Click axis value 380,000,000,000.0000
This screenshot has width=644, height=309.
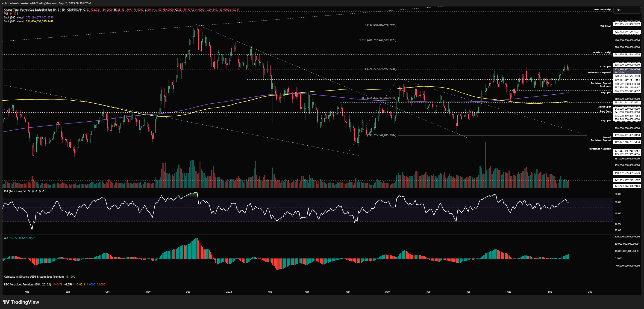tap(627, 48)
